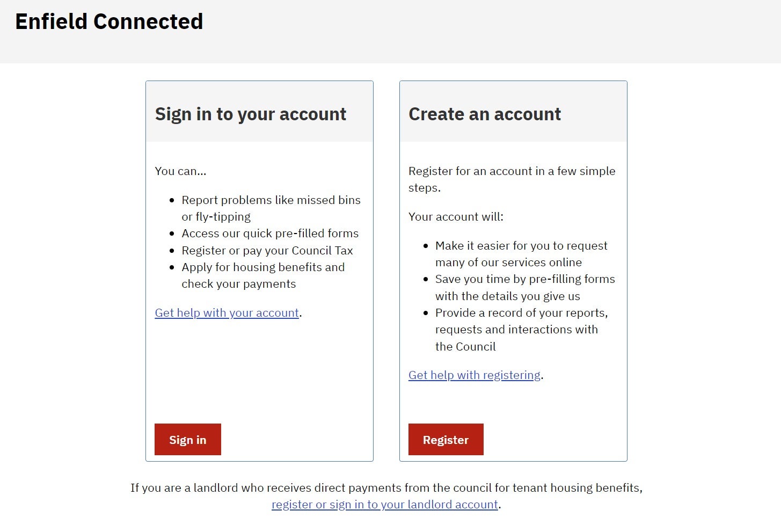Open the 'Get help with registering' link
This screenshot has width=781, height=532.
pos(475,375)
